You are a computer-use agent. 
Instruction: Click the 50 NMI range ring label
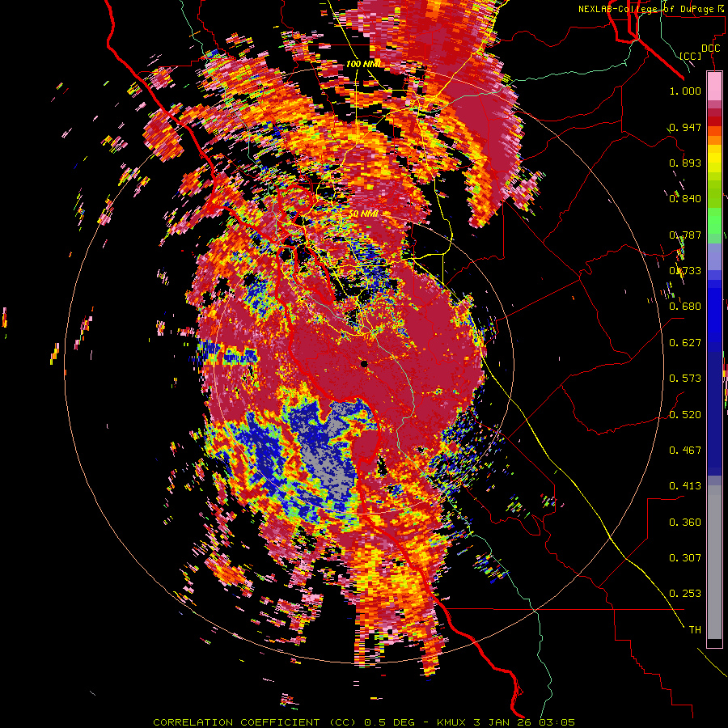pyautogui.click(x=363, y=214)
